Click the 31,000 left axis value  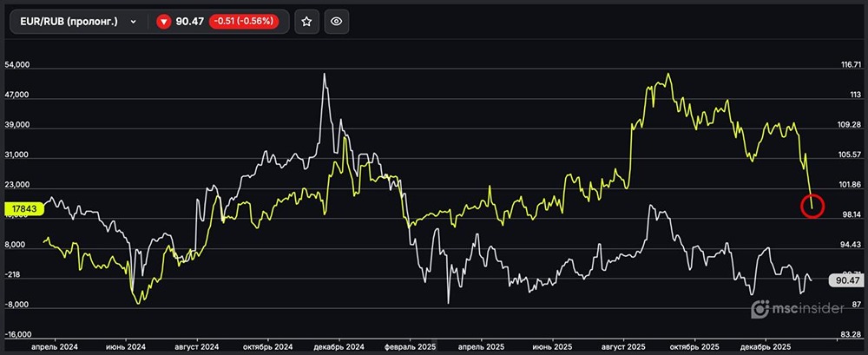click(x=16, y=155)
